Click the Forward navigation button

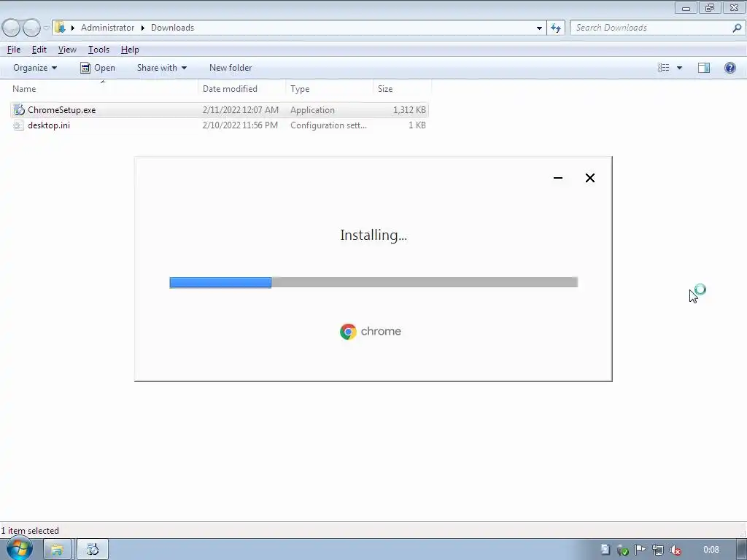(31, 28)
